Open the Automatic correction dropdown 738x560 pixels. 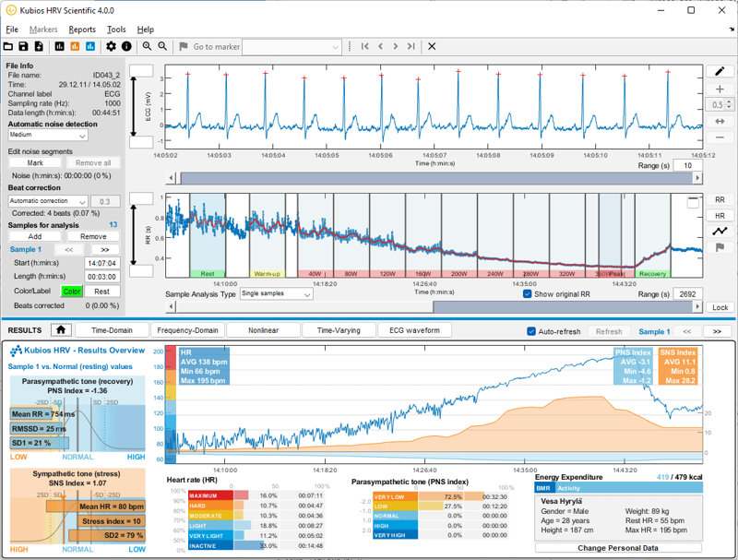point(48,201)
